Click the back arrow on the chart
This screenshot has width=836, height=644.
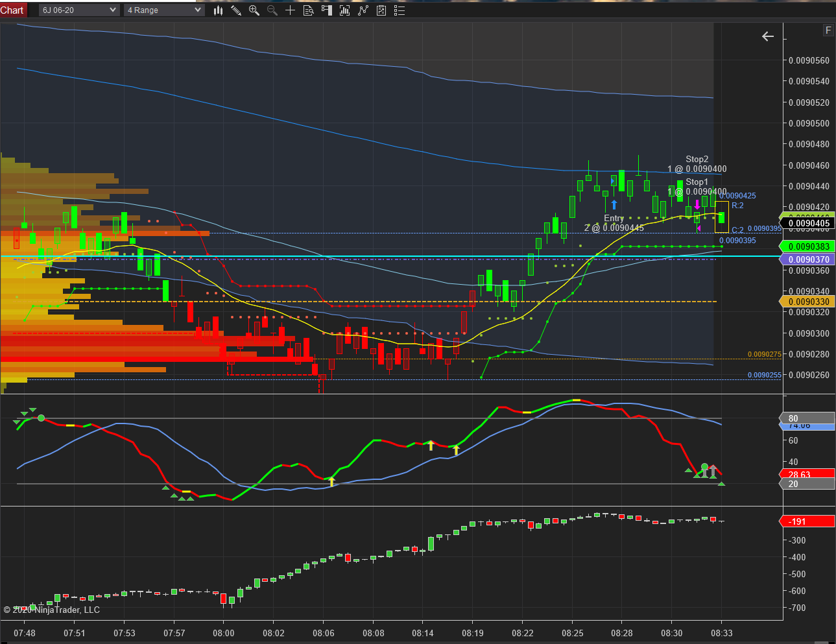[768, 36]
